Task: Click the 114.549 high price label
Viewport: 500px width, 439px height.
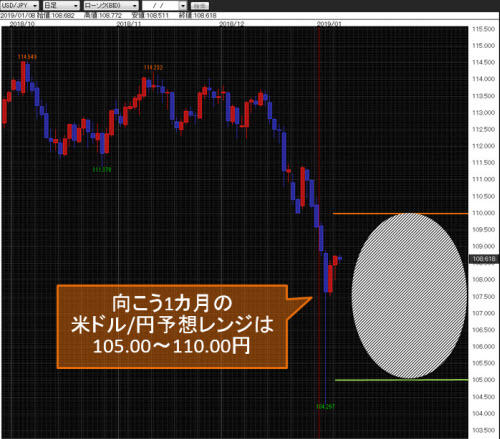Action: pyautogui.click(x=27, y=57)
